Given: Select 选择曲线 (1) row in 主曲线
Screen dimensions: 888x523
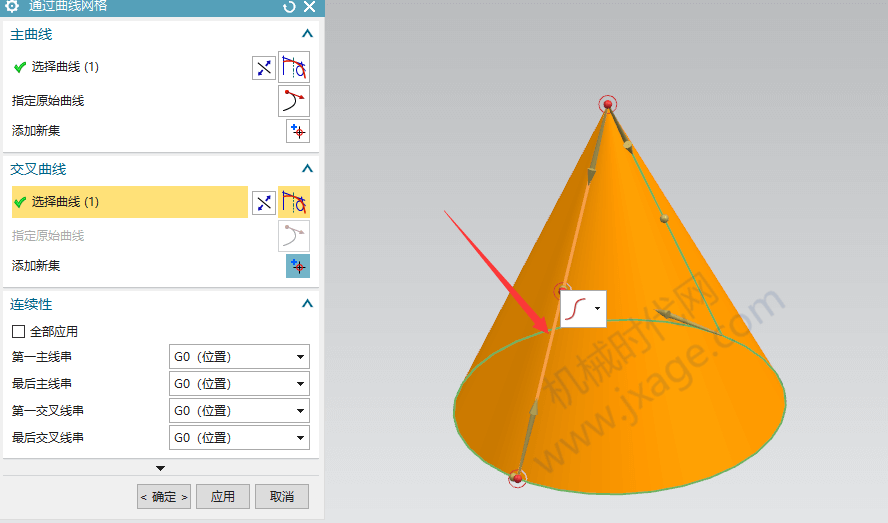Looking at the screenshot, I should 130,67.
